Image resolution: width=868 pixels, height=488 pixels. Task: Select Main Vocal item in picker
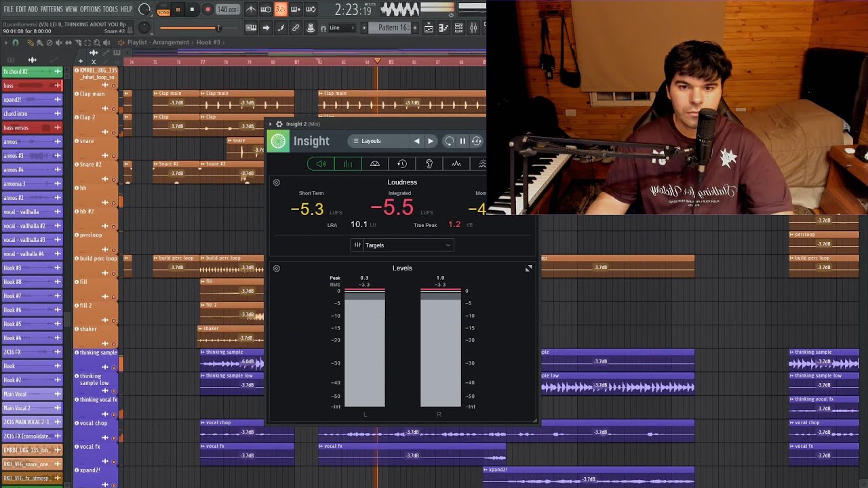point(32,394)
